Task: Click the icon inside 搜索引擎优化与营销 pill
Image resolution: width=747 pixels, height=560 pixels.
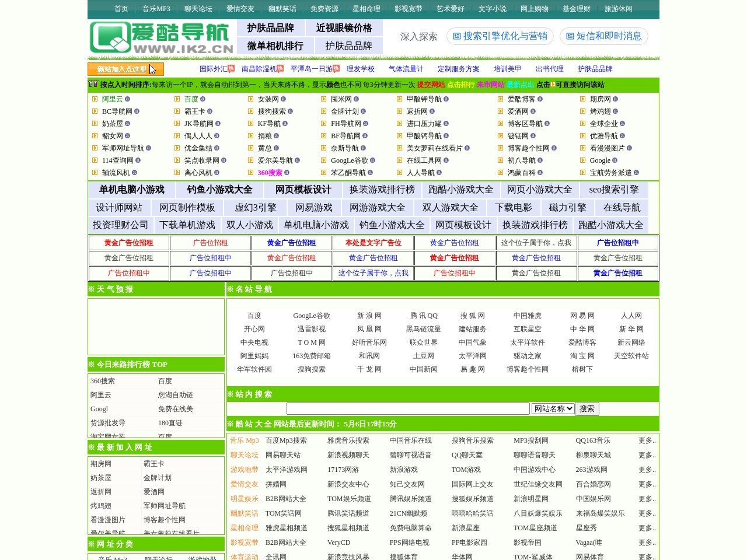Action: coord(457,36)
